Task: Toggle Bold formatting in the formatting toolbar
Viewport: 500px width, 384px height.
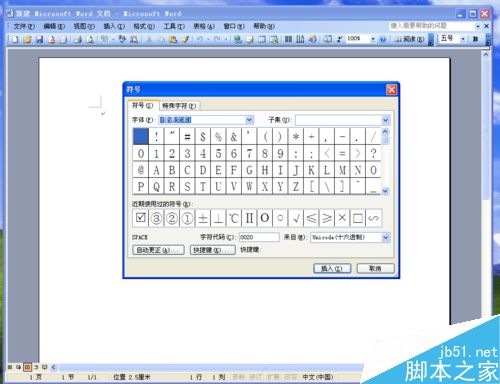Action: (x=475, y=39)
